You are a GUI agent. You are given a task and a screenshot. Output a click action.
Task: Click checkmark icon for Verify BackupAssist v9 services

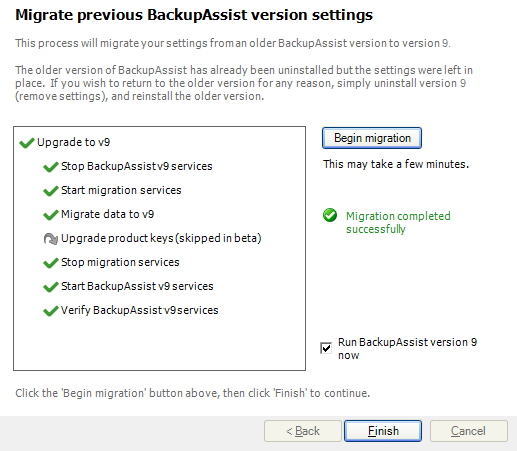[x=51, y=311]
